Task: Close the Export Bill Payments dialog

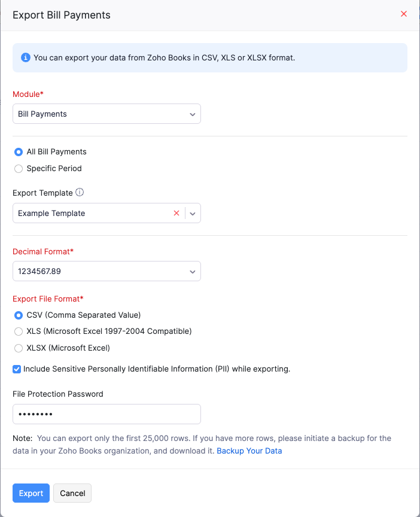Action: pyautogui.click(x=404, y=14)
